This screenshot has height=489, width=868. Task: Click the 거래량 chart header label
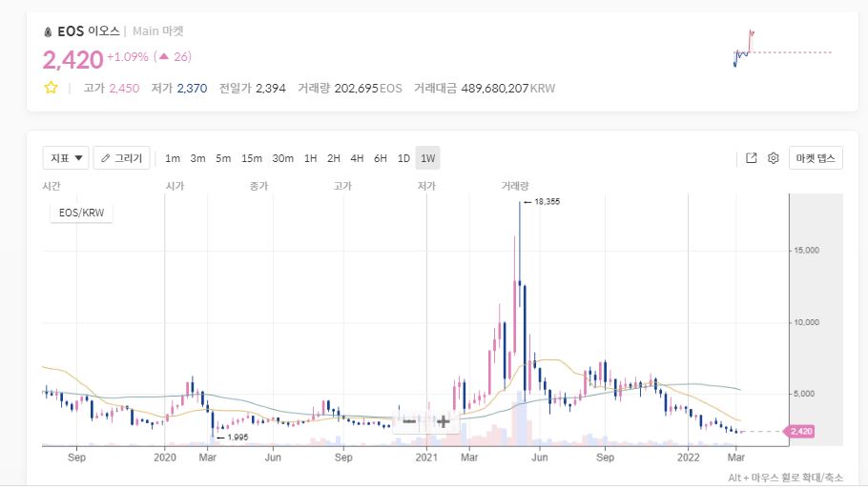(x=515, y=186)
